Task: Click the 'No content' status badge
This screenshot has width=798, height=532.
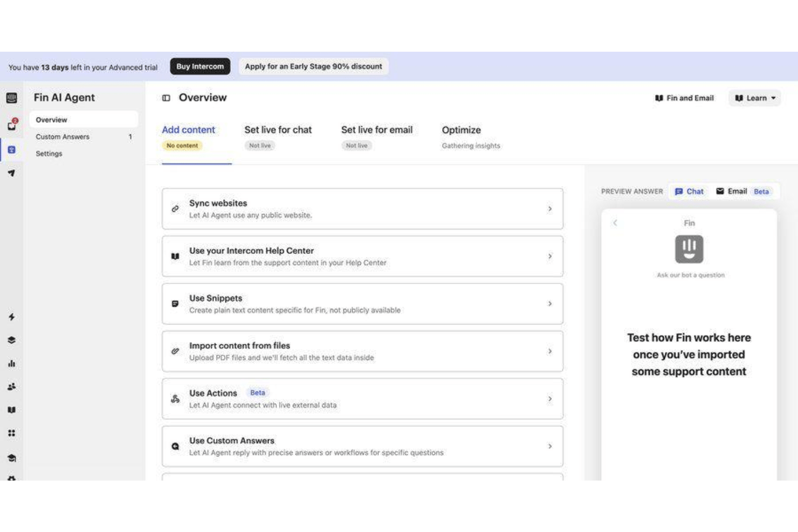Action: [182, 146]
